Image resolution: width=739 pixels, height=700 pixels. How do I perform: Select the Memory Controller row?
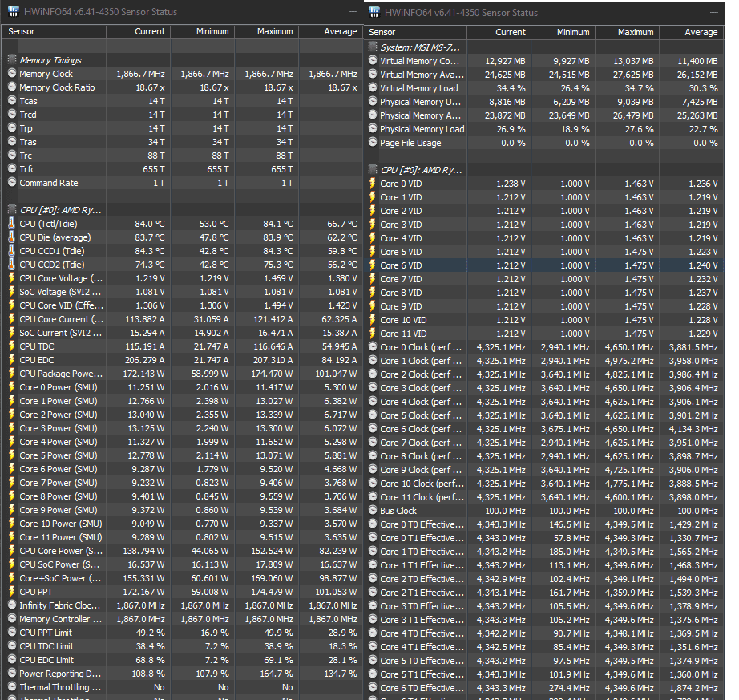[183, 619]
